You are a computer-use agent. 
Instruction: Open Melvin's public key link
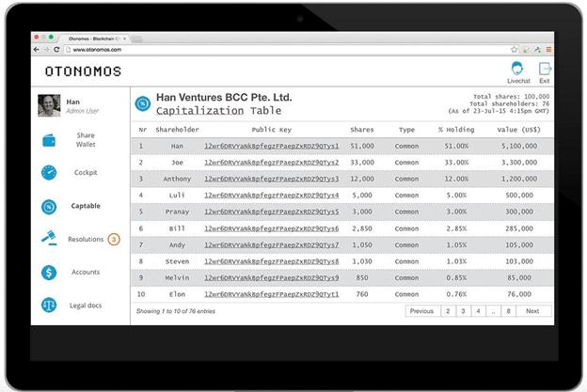pyautogui.click(x=272, y=278)
